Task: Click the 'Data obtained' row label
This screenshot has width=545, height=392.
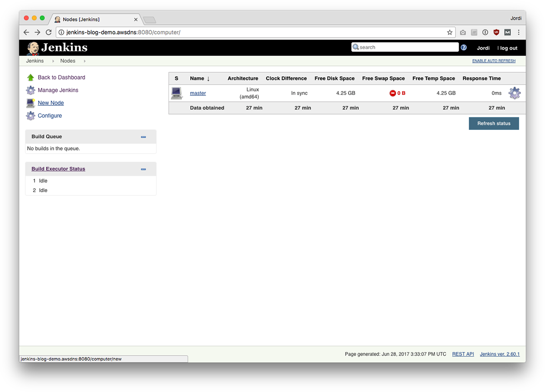Action: (207, 108)
